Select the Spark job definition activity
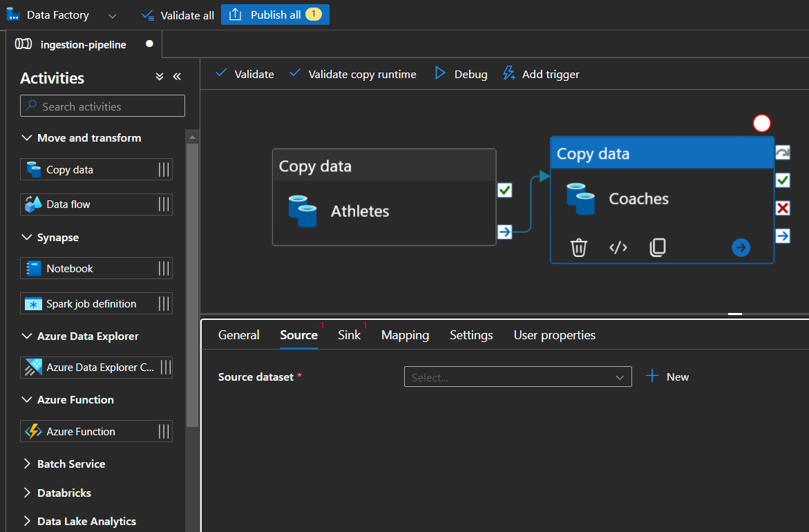This screenshot has height=532, width=809. coord(96,303)
